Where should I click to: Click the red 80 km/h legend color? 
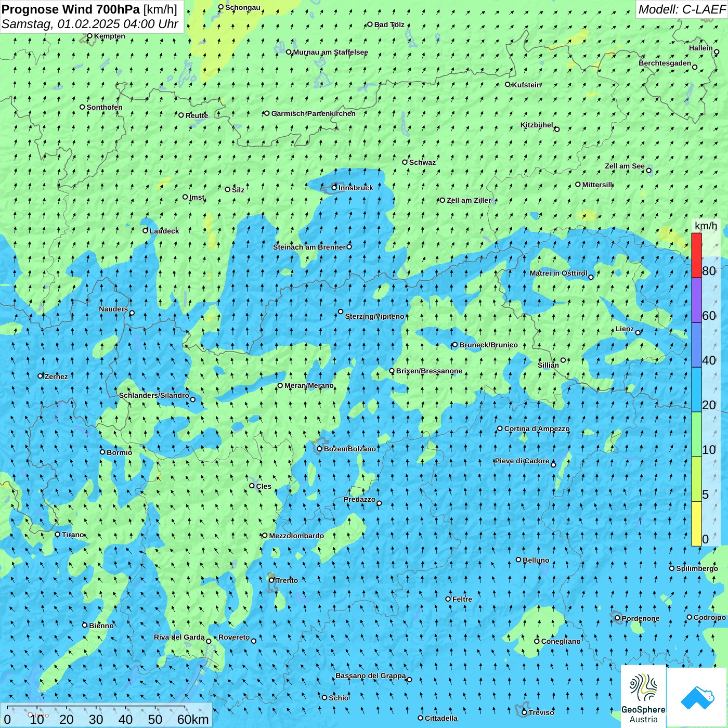coord(696,255)
